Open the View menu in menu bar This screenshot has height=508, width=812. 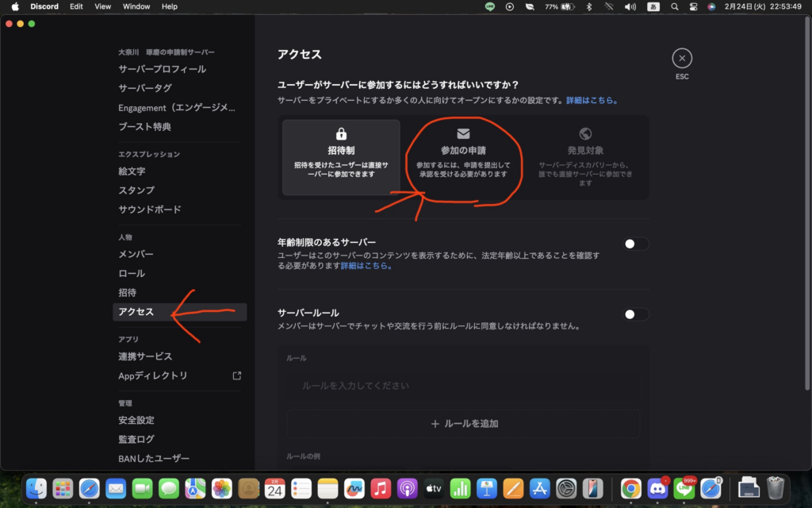[x=102, y=6]
